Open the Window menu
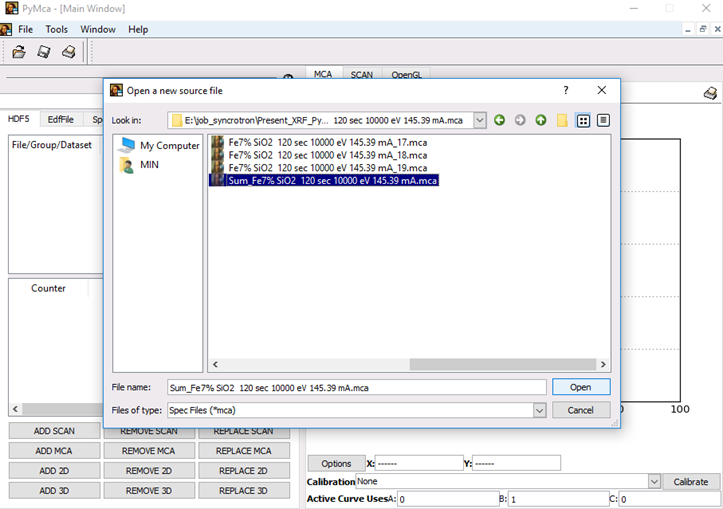This screenshot has width=723, height=509. point(98,30)
